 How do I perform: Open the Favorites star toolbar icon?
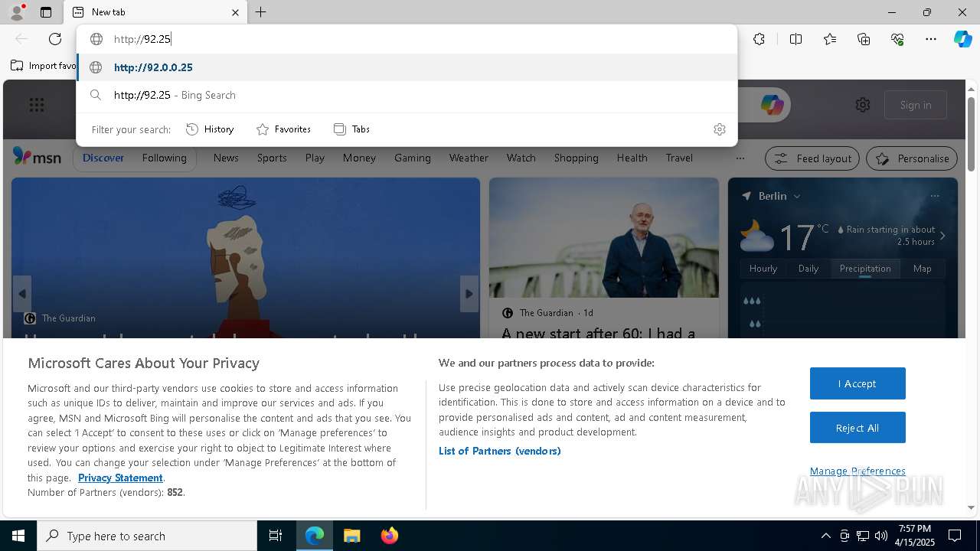[830, 39]
